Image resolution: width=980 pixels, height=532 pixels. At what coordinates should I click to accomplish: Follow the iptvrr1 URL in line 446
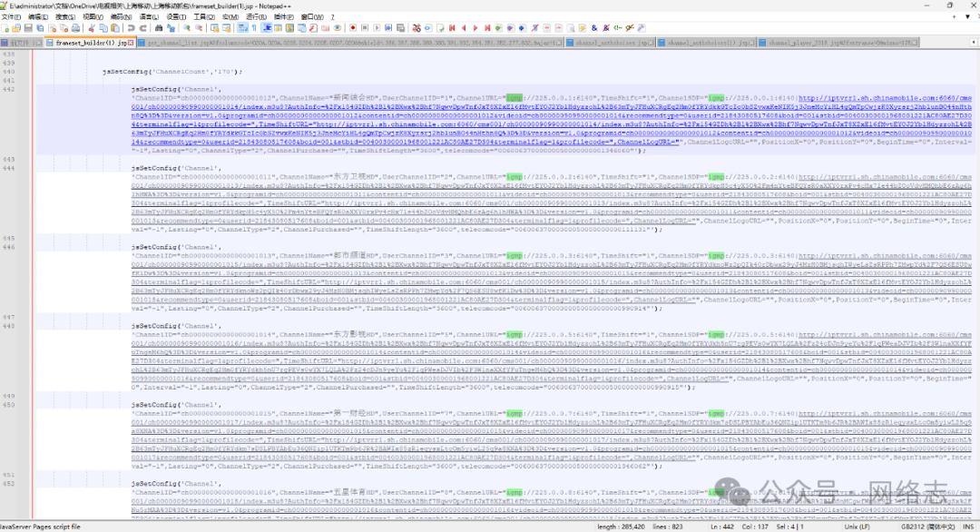tap(552, 278)
